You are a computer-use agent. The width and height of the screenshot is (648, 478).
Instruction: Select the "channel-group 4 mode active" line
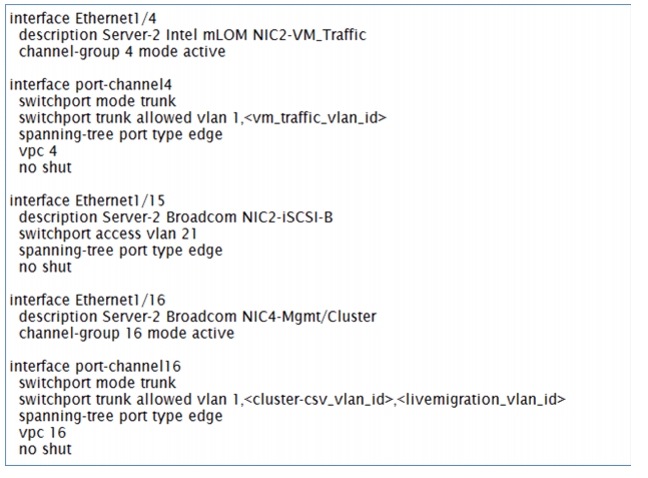point(122,51)
